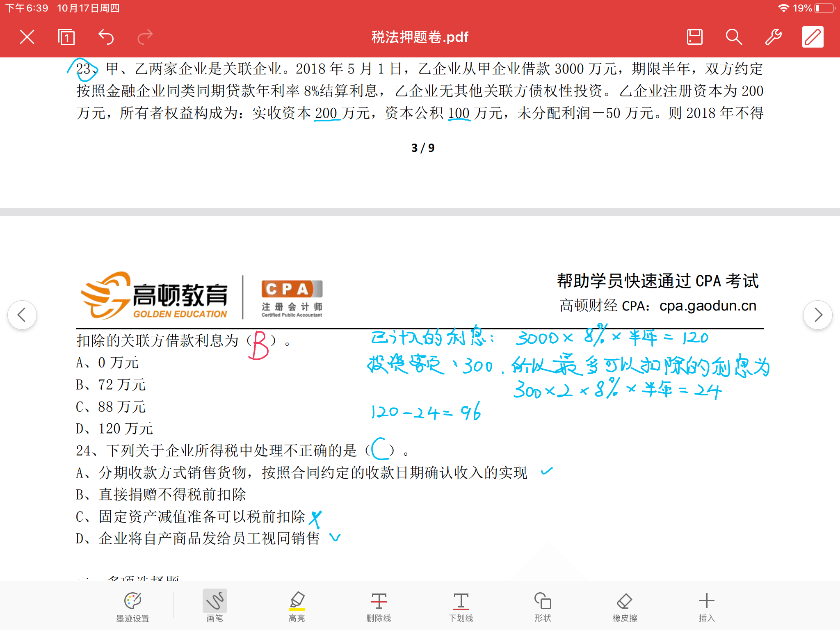Go to next page with right chevron
Screen dimensions: 840x630
pos(817,315)
